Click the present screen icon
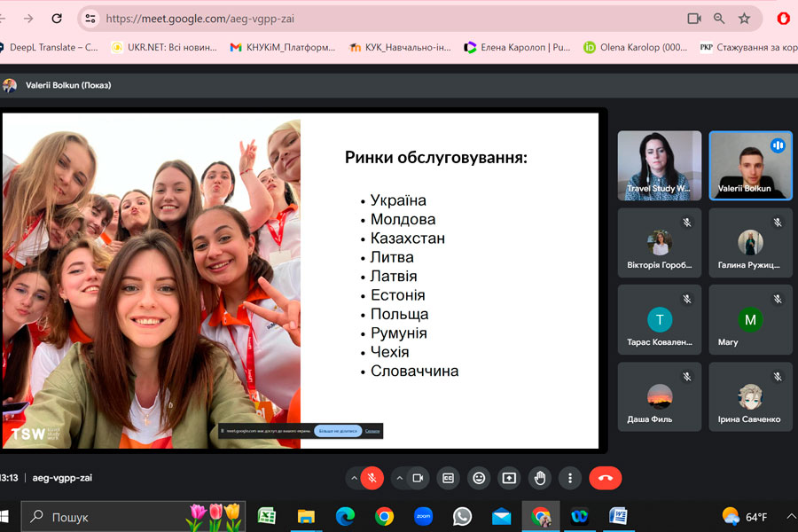This screenshot has height=532, width=798. [x=509, y=478]
